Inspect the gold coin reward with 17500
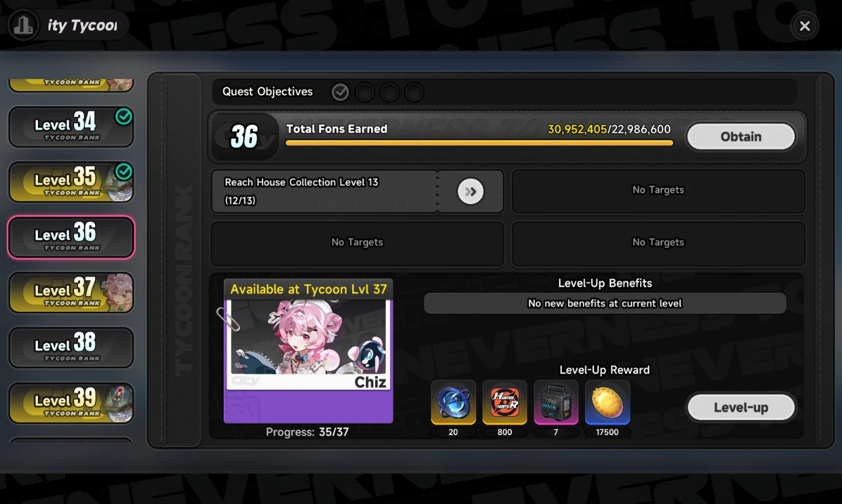 (608, 403)
